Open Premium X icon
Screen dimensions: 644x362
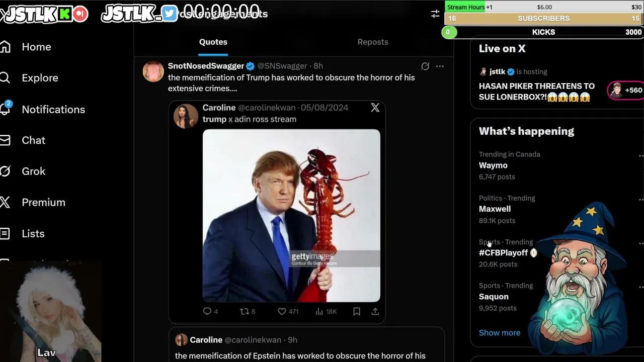click(x=5, y=203)
